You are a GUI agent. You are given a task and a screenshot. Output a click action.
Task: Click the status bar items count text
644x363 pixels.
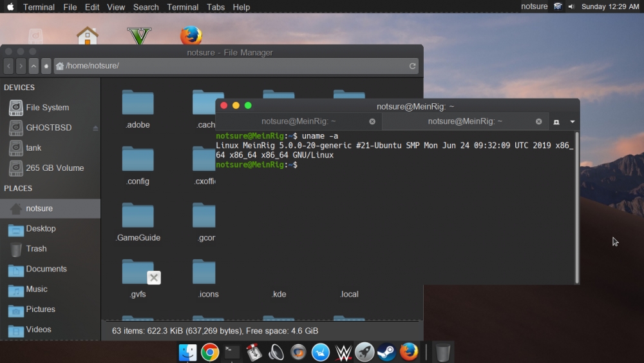[x=215, y=331]
